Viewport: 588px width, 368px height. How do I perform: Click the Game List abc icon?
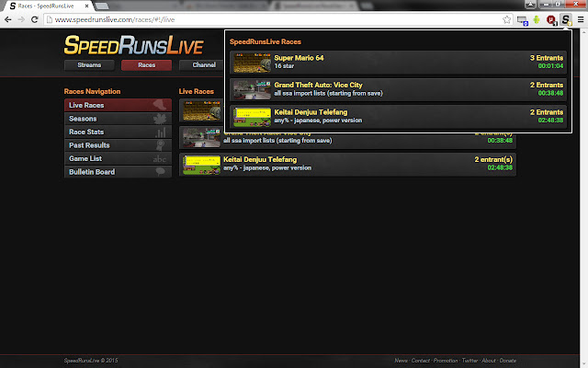[159, 159]
